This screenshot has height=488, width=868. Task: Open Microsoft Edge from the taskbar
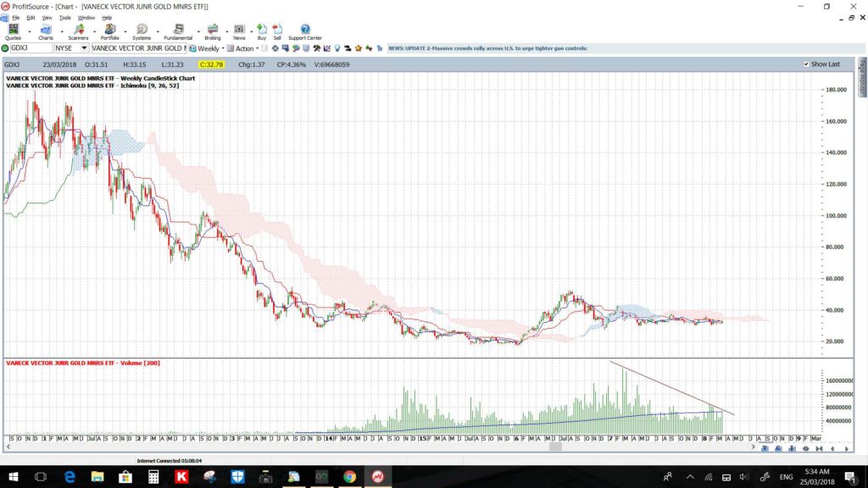tap(70, 476)
